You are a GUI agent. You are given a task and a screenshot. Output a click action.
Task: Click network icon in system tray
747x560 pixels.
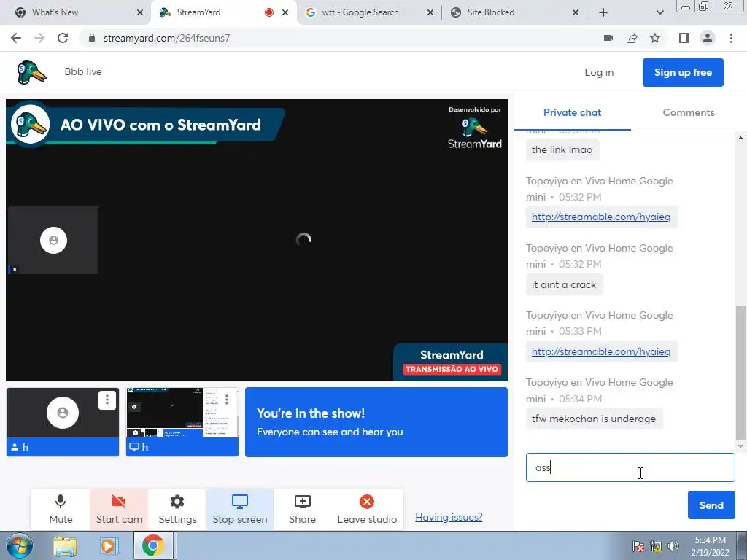pos(656,546)
